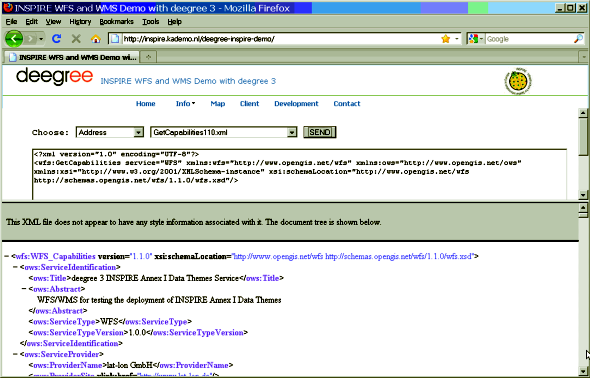Click the lower frame scrollbar down arrow
590x378 pixels.
point(584,370)
